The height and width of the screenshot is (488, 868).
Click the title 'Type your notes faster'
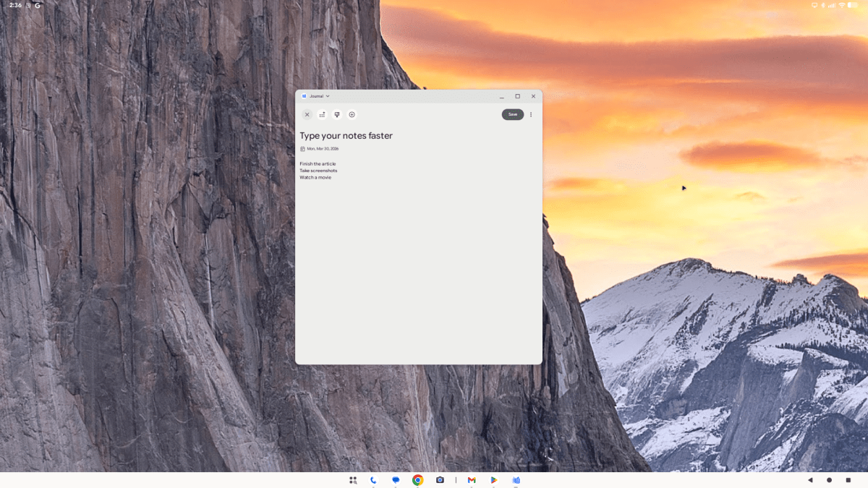[x=346, y=136]
